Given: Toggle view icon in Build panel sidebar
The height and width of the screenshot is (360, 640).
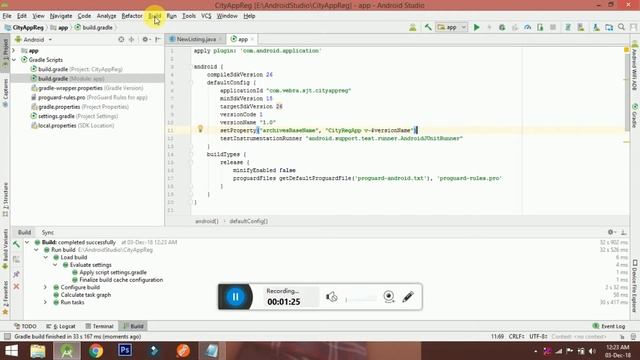Looking at the screenshot, I should click(x=16, y=260).
